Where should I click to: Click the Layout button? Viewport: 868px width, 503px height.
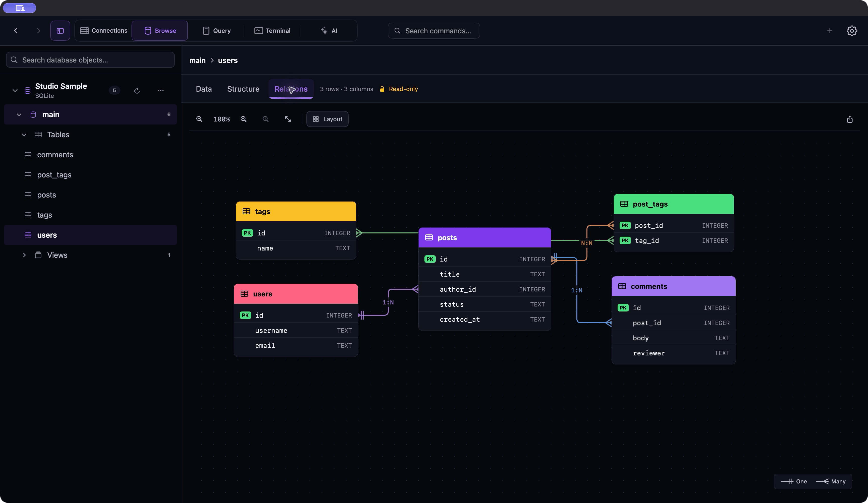[x=327, y=119]
